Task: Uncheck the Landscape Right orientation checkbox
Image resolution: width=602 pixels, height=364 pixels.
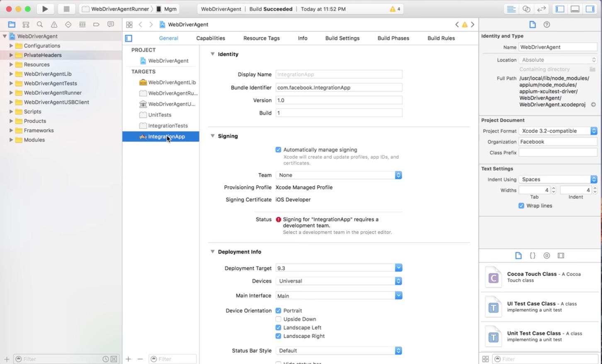Action: [x=278, y=336]
